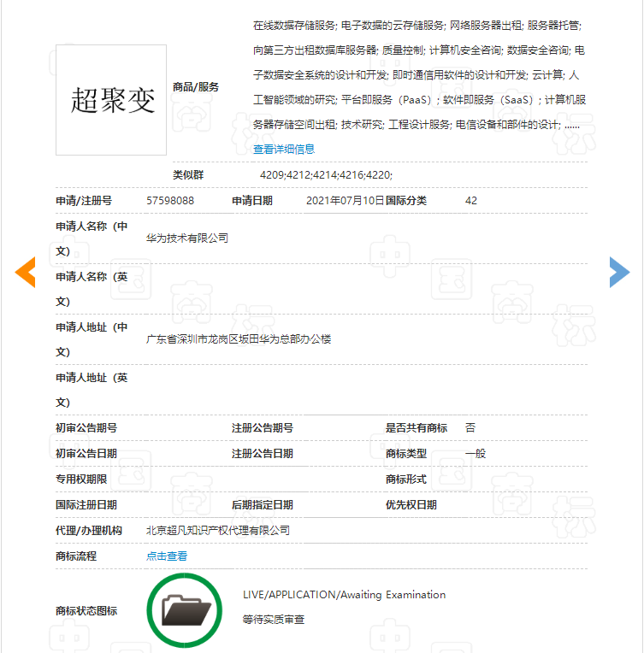The height and width of the screenshot is (653, 644).
Task: Click the 是否共有商标 label
Action: click(417, 427)
